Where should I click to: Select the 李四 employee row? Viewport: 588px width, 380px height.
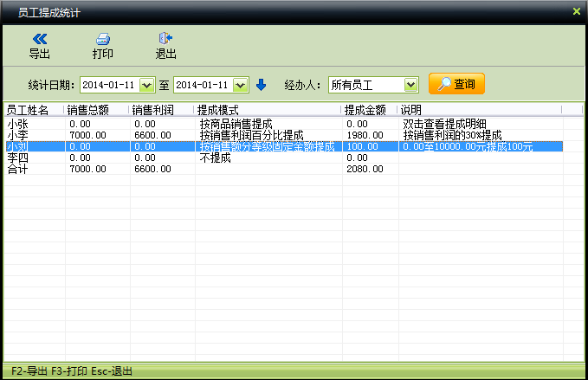[x=283, y=158]
